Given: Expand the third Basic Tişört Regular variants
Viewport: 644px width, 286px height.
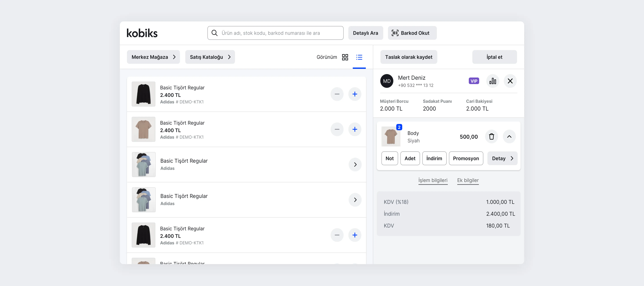Looking at the screenshot, I should pyautogui.click(x=355, y=165).
